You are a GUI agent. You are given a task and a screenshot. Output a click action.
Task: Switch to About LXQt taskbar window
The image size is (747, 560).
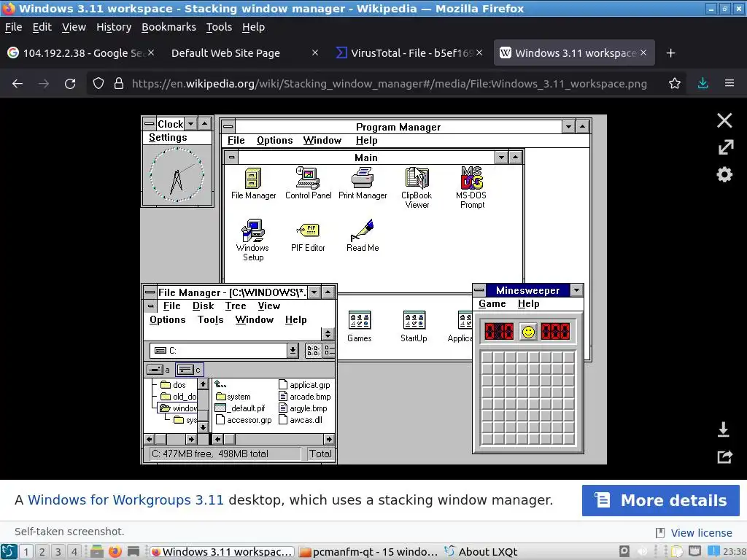click(x=481, y=552)
